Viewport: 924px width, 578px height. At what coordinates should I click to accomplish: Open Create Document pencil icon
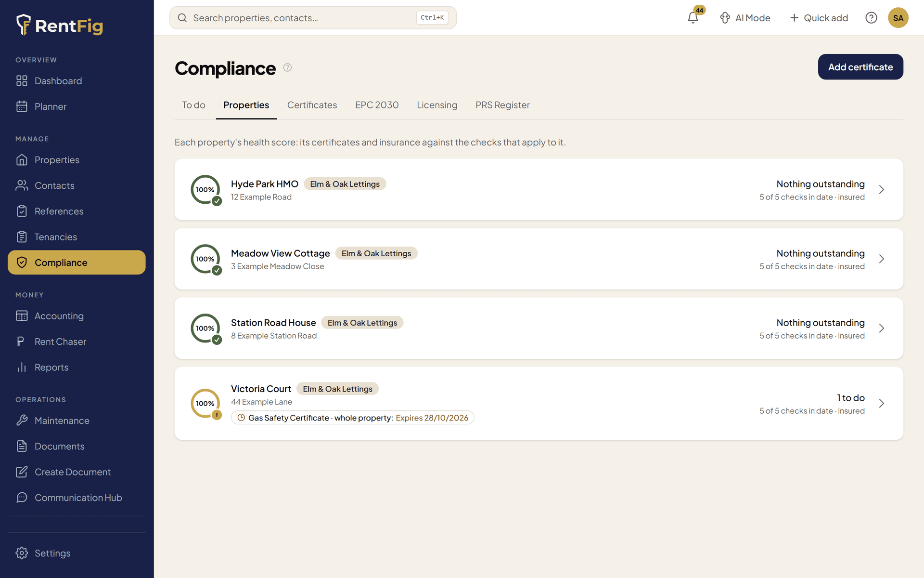coord(22,472)
